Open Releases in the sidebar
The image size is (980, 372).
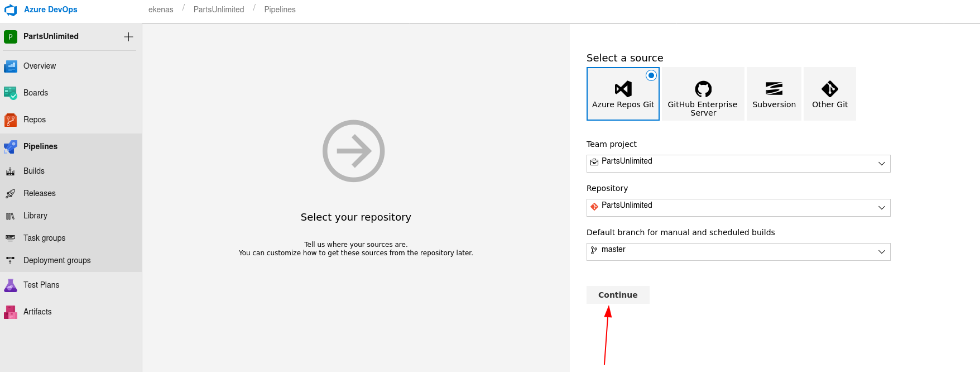pos(40,193)
